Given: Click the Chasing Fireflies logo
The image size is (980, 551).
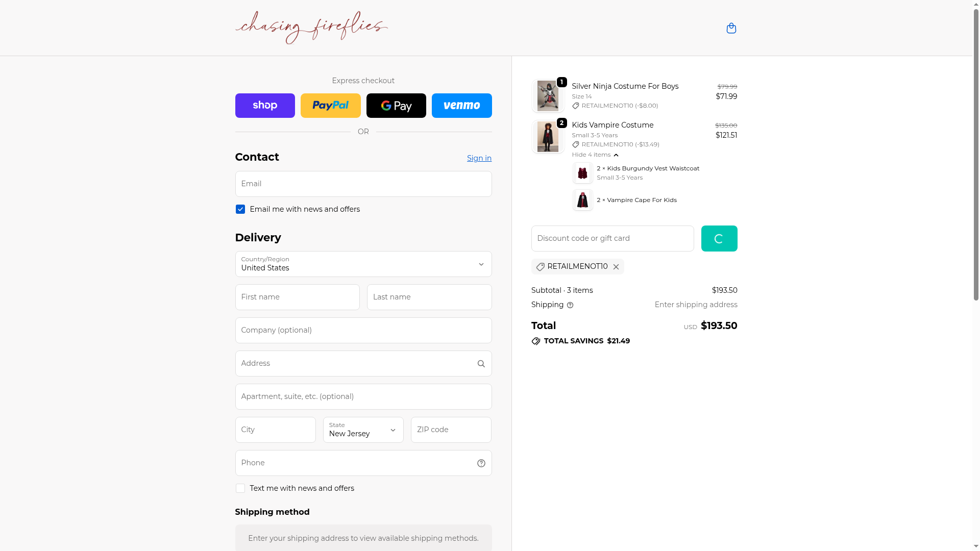Looking at the screenshot, I should point(311,28).
